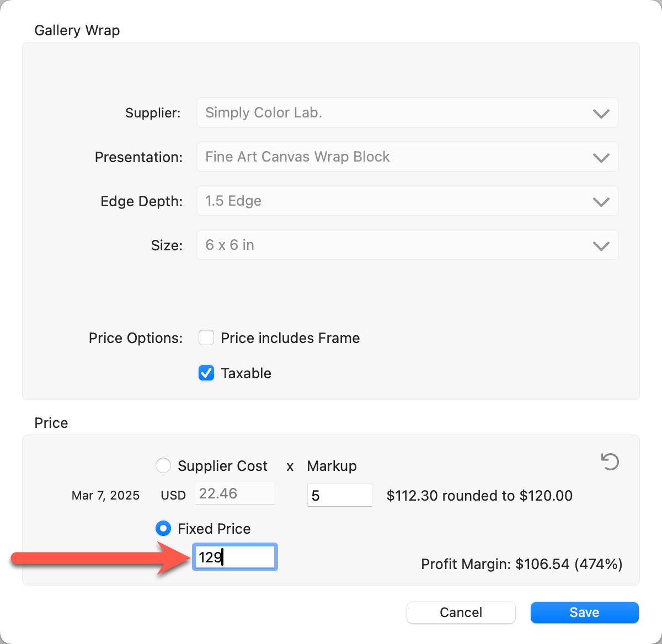
Task: Focus the Fixed Price amount field
Action: [x=234, y=557]
